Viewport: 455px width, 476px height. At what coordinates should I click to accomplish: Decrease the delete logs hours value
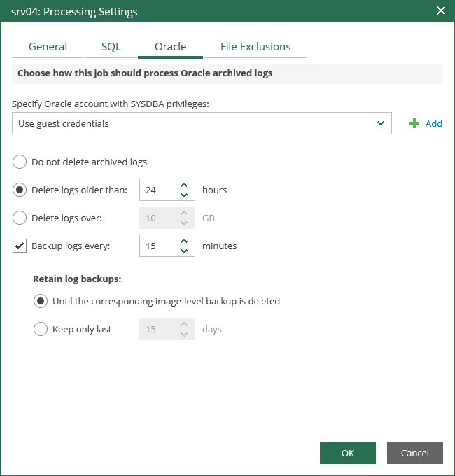coord(183,195)
